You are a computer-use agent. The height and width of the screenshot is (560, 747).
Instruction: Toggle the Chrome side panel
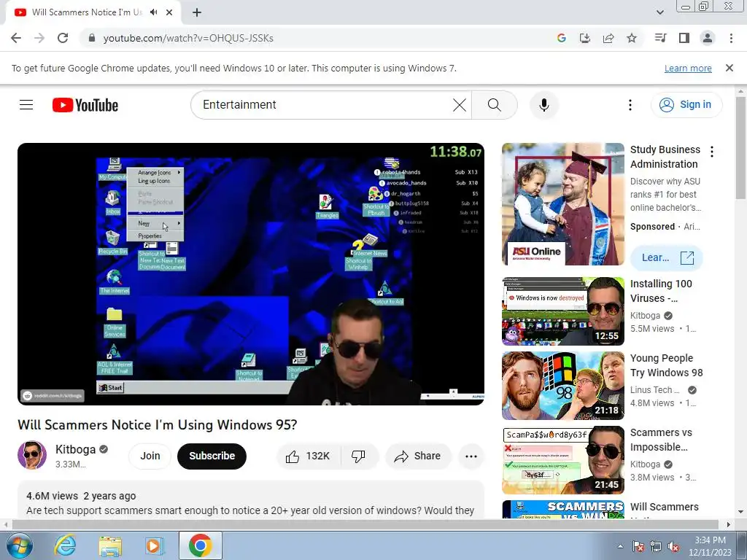coord(684,38)
